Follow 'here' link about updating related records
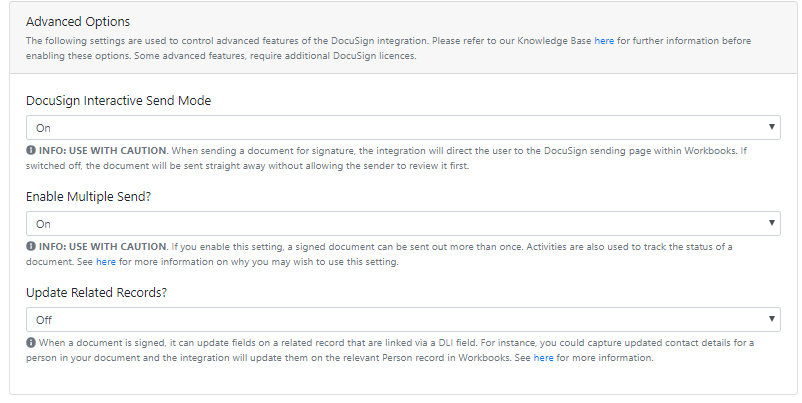The width and height of the screenshot is (802, 403). click(543, 357)
